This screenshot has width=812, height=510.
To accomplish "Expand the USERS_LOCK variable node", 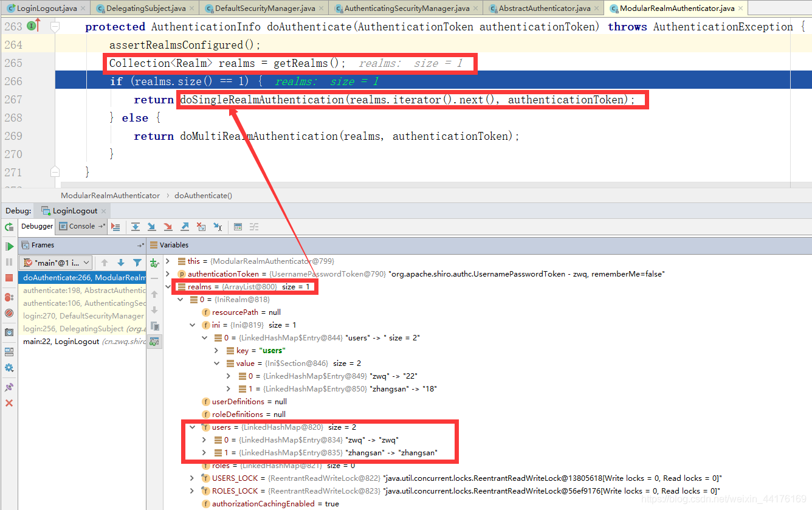I will (x=192, y=478).
